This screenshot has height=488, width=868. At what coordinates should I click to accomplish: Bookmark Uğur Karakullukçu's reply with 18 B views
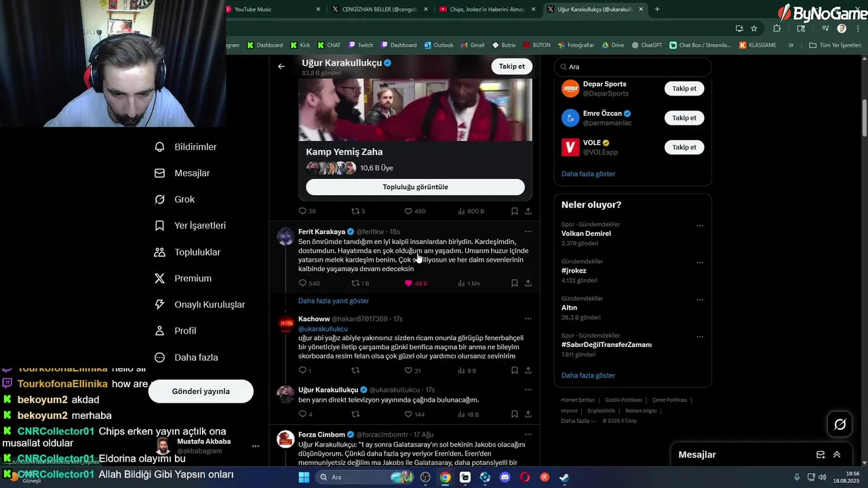[515, 414]
